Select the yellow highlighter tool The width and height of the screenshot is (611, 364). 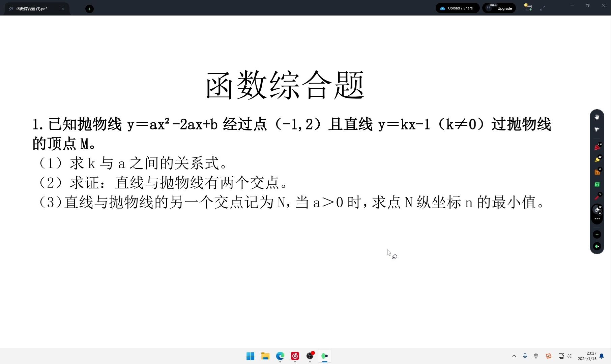597,159
